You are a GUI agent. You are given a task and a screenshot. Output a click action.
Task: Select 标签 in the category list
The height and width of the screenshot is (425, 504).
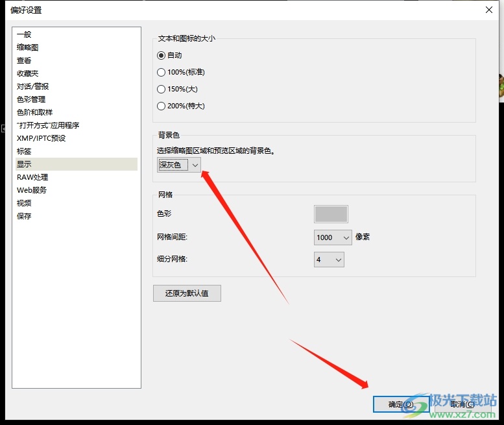77,151
